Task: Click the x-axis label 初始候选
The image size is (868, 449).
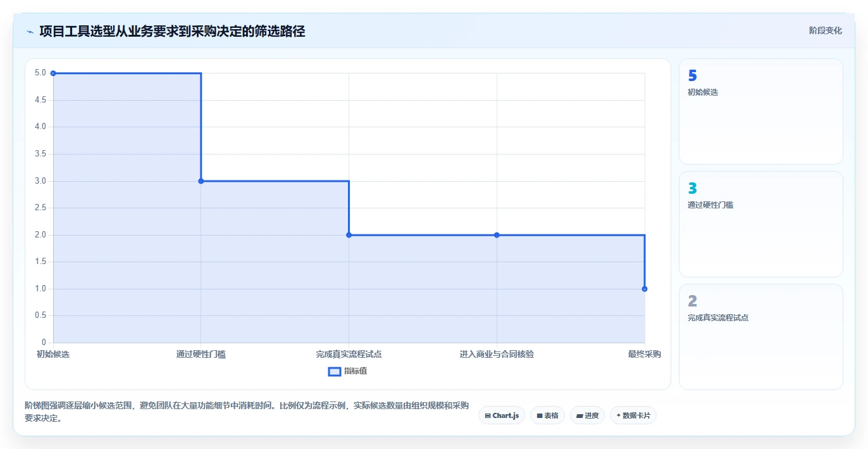Action: tap(53, 355)
